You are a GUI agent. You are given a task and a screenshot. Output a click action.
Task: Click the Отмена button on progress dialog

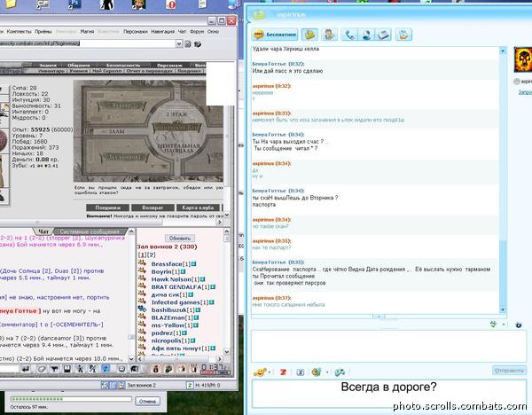(x=147, y=401)
